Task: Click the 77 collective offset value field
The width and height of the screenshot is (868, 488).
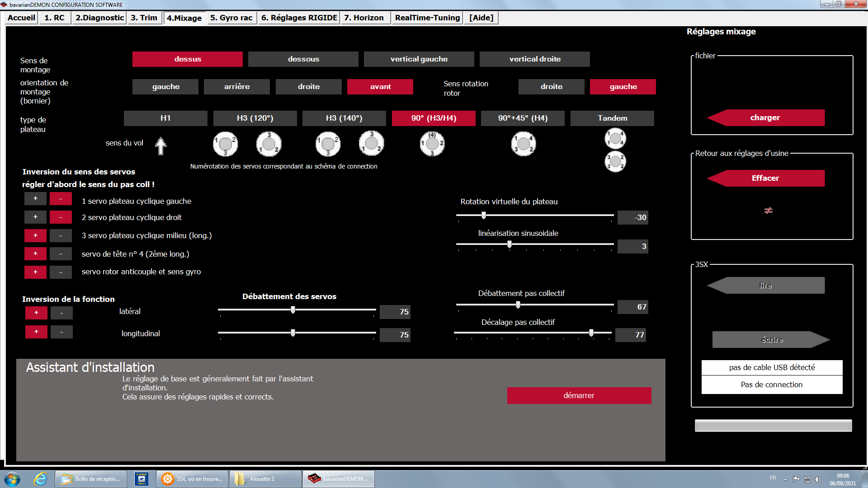Action: pyautogui.click(x=631, y=335)
